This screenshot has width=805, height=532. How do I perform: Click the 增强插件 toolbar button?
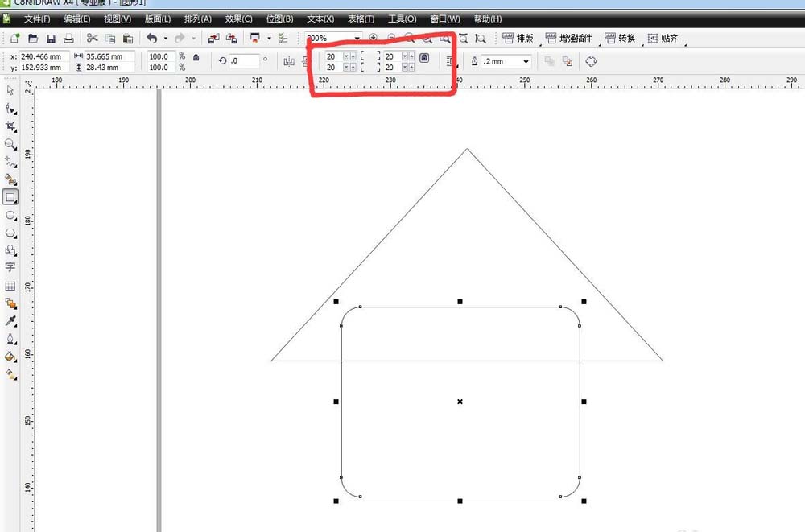569,39
